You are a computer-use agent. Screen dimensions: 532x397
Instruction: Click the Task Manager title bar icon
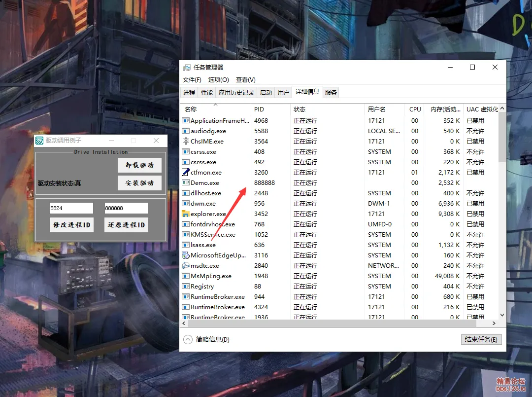pos(187,68)
